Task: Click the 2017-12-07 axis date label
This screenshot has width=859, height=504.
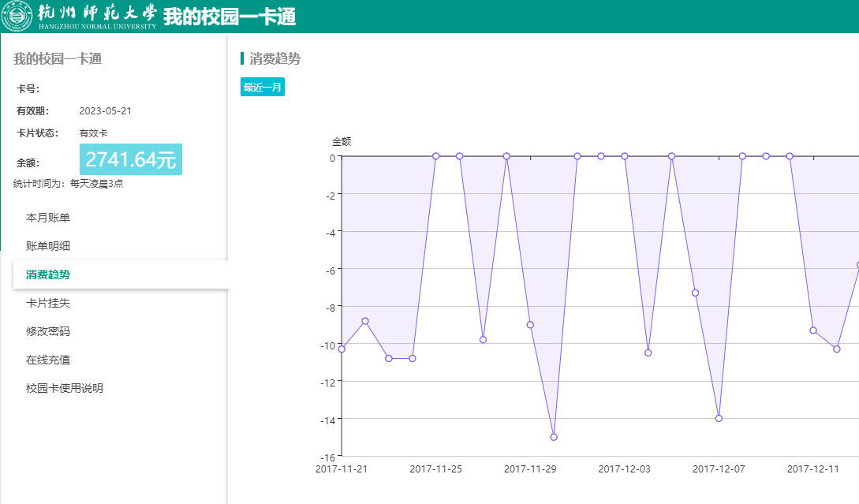Action: pos(719,469)
